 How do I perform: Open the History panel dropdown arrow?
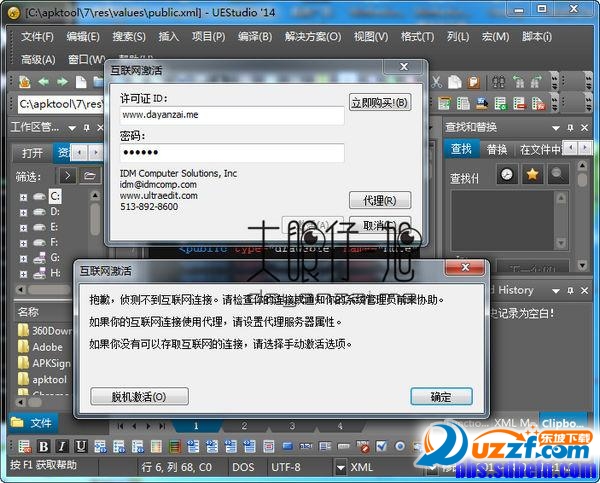tap(556, 291)
